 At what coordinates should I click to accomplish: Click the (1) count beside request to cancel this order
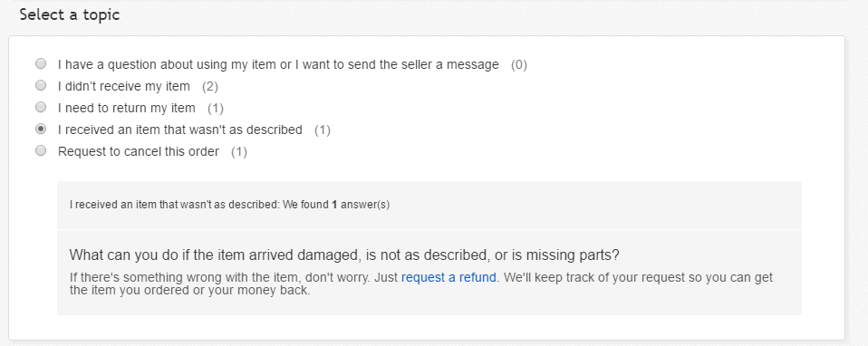coord(239,151)
